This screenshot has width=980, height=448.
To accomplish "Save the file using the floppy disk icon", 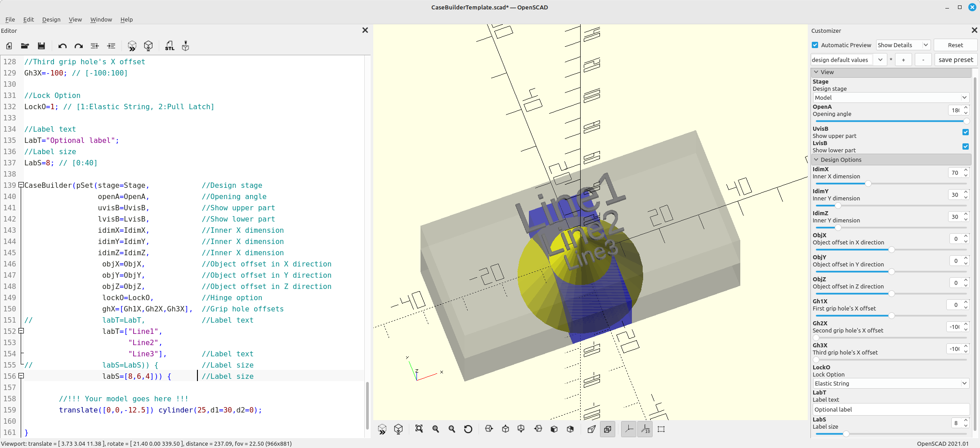I will pos(41,46).
